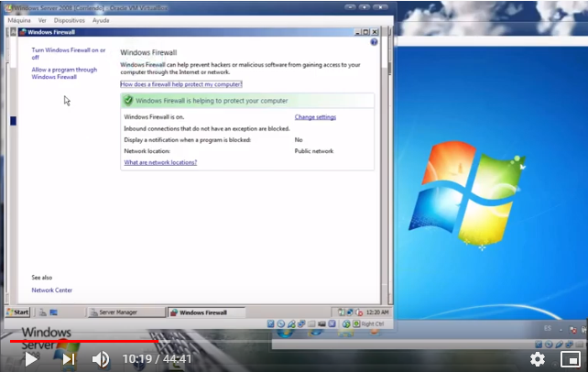The height and width of the screenshot is (372, 588).
Task: Show hidden icons arrow in Windows 7 tray
Action: pyautogui.click(x=561, y=330)
